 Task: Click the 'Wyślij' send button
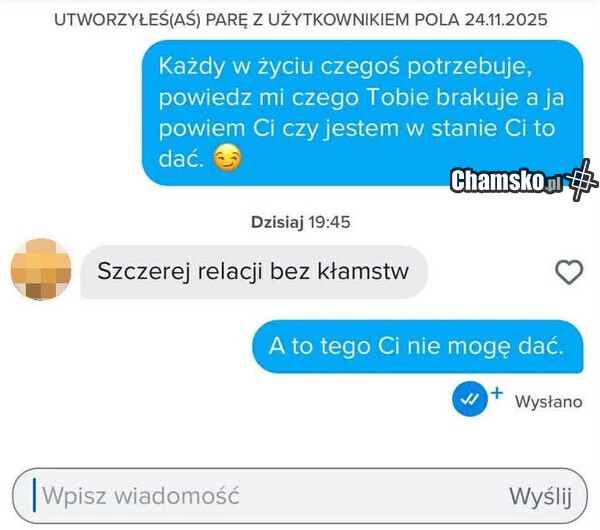point(540,497)
